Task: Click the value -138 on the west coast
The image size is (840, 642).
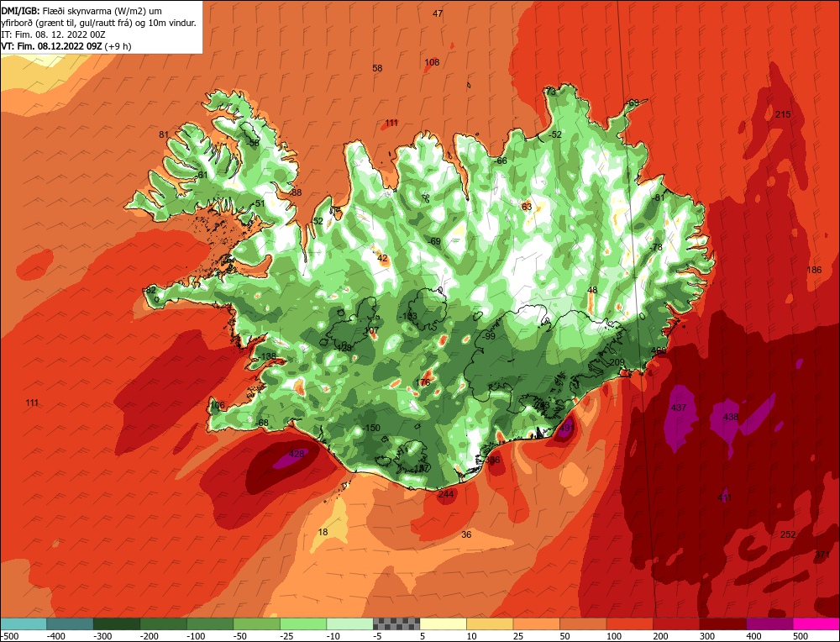Action: [267, 356]
